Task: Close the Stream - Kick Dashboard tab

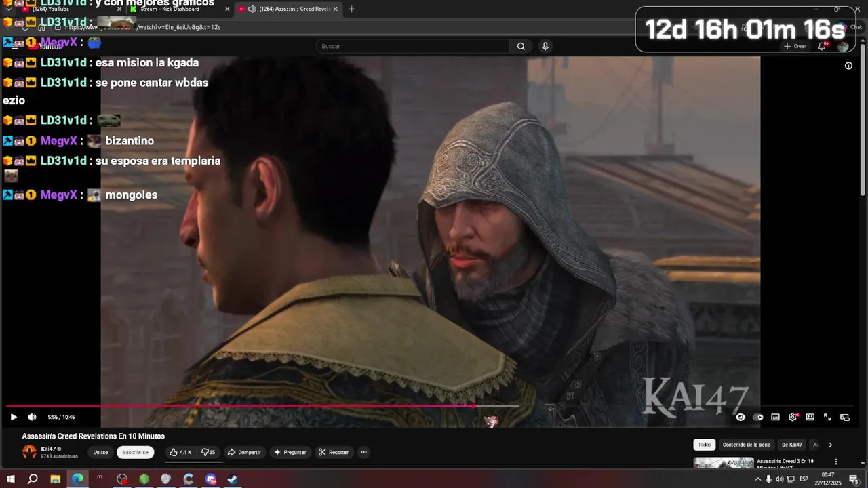Action: (x=227, y=9)
